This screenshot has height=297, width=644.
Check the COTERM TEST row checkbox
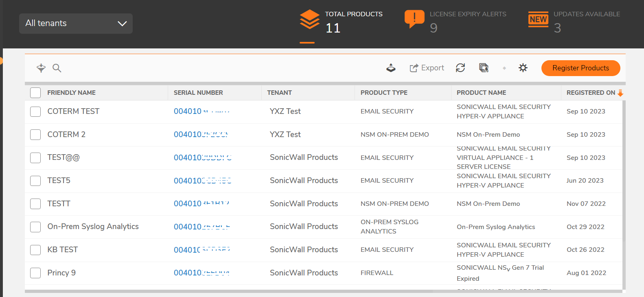pos(35,111)
